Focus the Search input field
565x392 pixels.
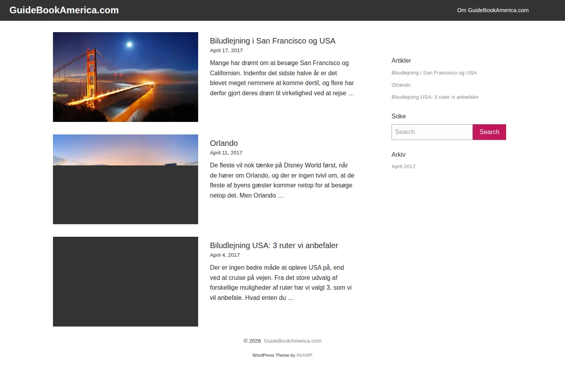pos(432,132)
